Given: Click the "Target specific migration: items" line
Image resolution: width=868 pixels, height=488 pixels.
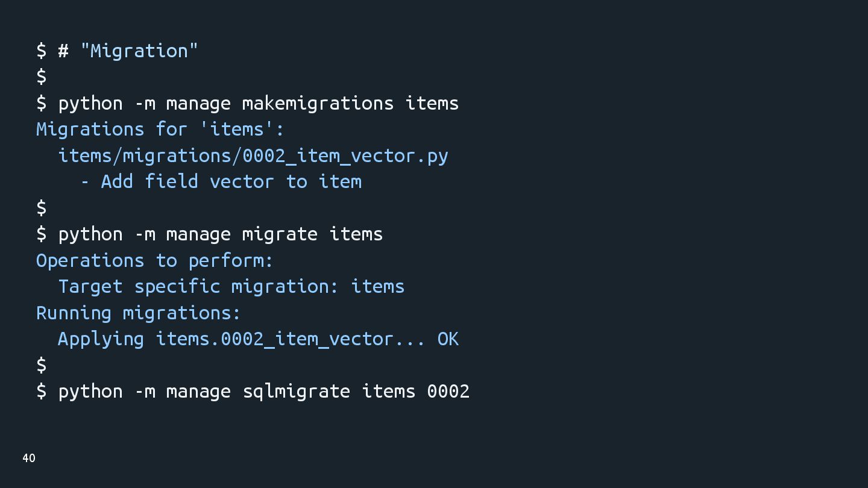Looking at the screenshot, I should click(231, 286).
